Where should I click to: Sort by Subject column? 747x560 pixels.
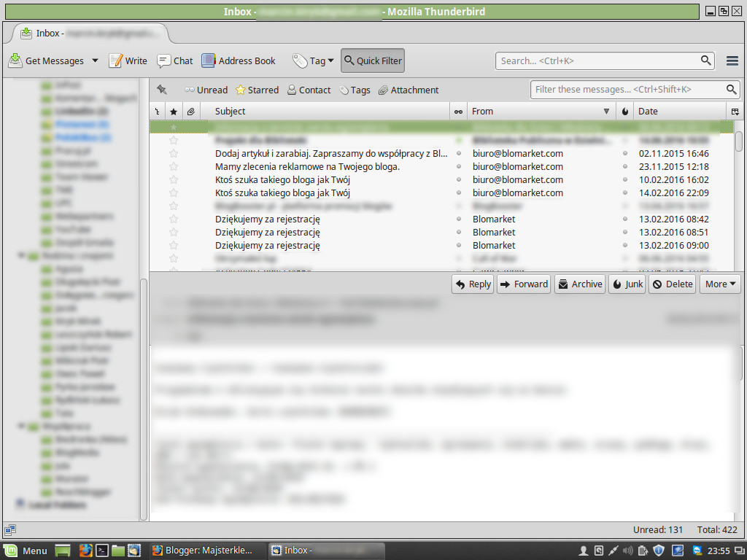click(x=325, y=112)
